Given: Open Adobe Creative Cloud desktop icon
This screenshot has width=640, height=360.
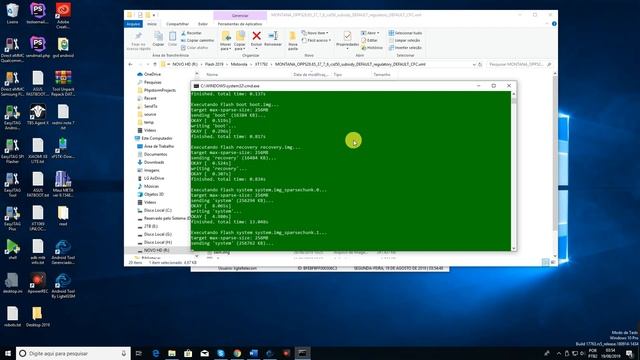Looking at the screenshot, I should (x=63, y=16).
